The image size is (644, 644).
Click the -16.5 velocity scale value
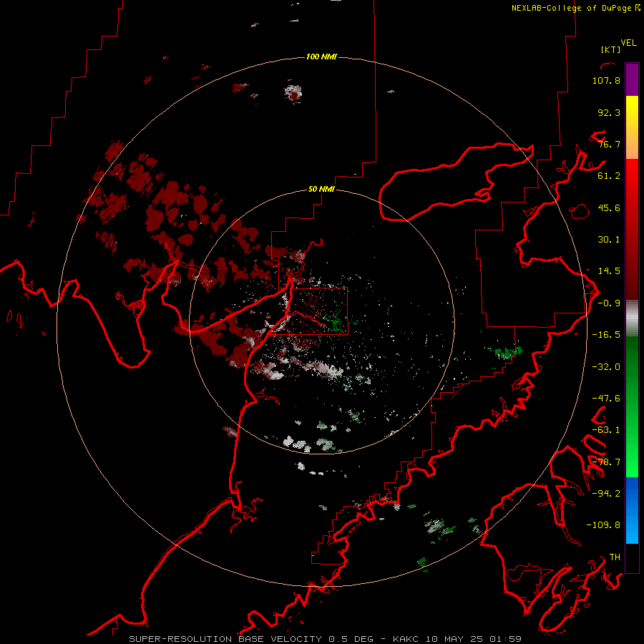[x=606, y=335]
